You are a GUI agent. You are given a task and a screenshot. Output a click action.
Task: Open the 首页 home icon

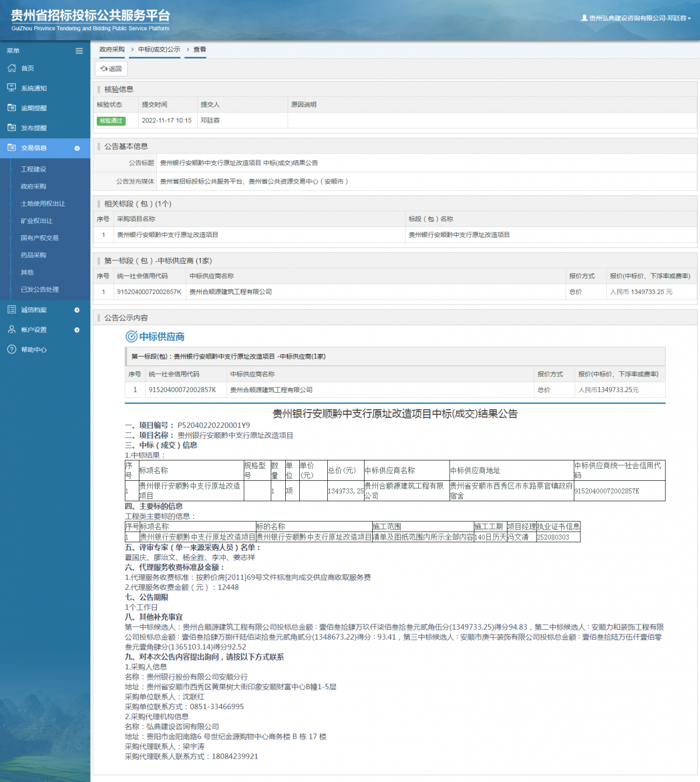[x=12, y=68]
